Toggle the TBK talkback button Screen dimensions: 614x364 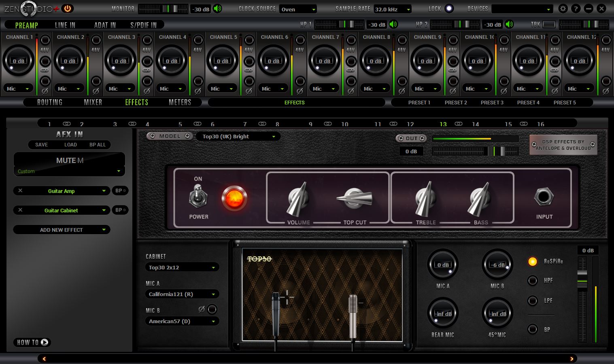(549, 25)
